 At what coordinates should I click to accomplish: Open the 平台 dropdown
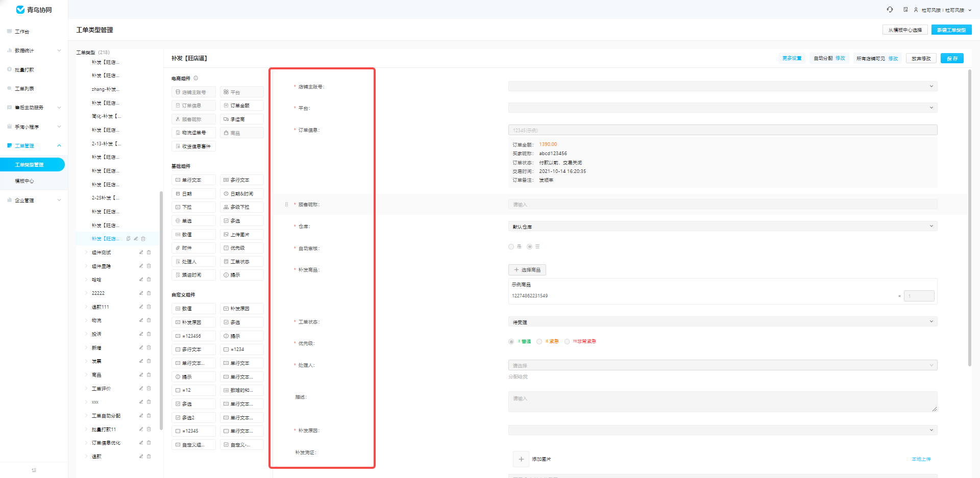click(723, 108)
